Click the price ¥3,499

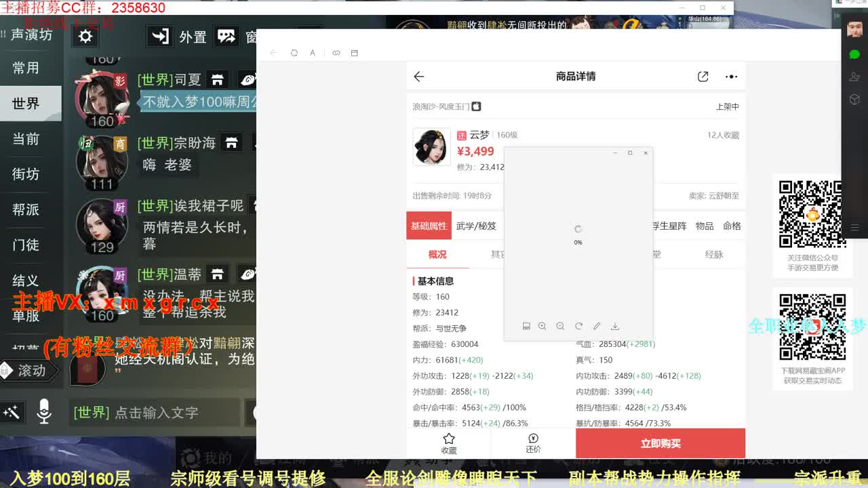[475, 151]
